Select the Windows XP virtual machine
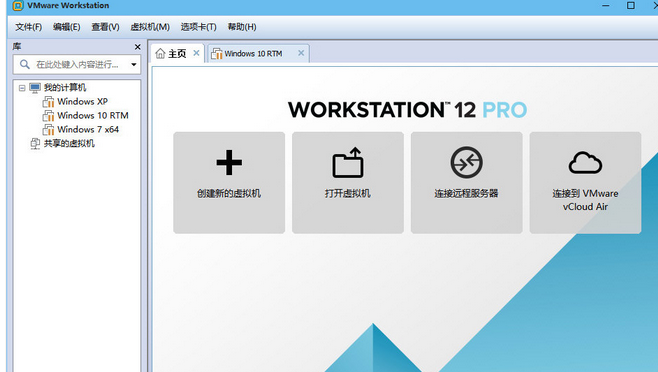Screen dimensions: 658x372 82,102
